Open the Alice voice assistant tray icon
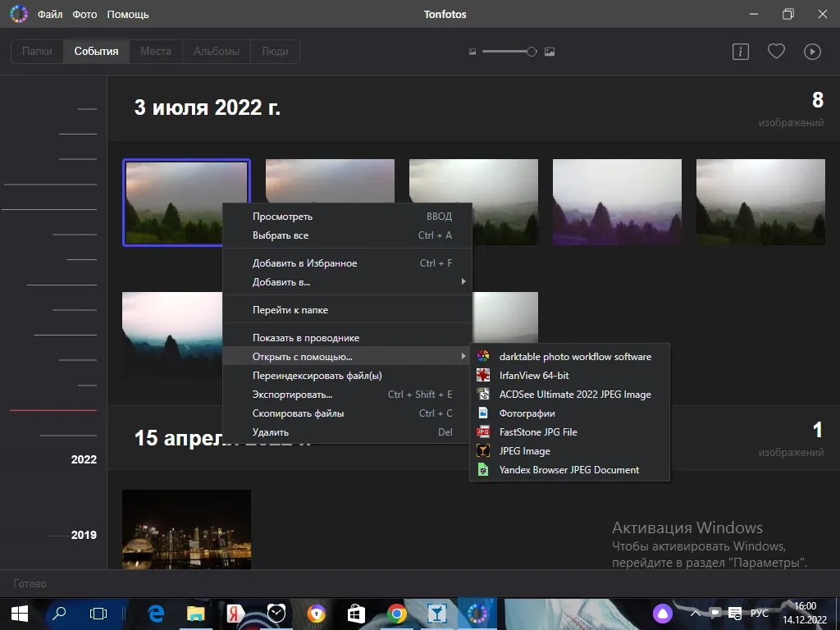The height and width of the screenshot is (630, 840). (663, 614)
